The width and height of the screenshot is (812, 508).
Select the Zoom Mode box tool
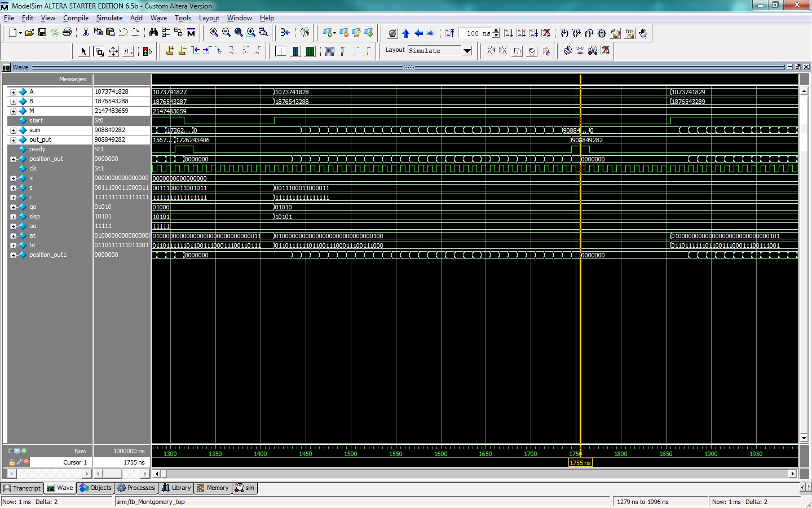coord(99,51)
